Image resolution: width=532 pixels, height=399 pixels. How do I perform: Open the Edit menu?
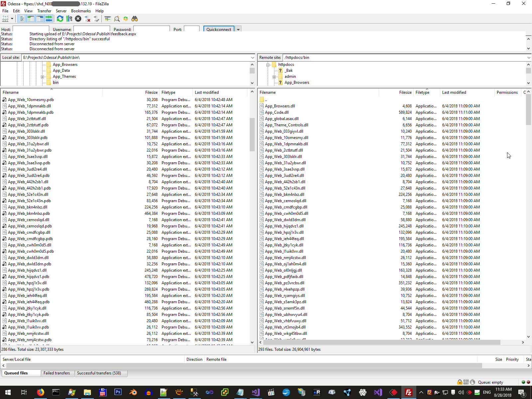[x=16, y=11]
